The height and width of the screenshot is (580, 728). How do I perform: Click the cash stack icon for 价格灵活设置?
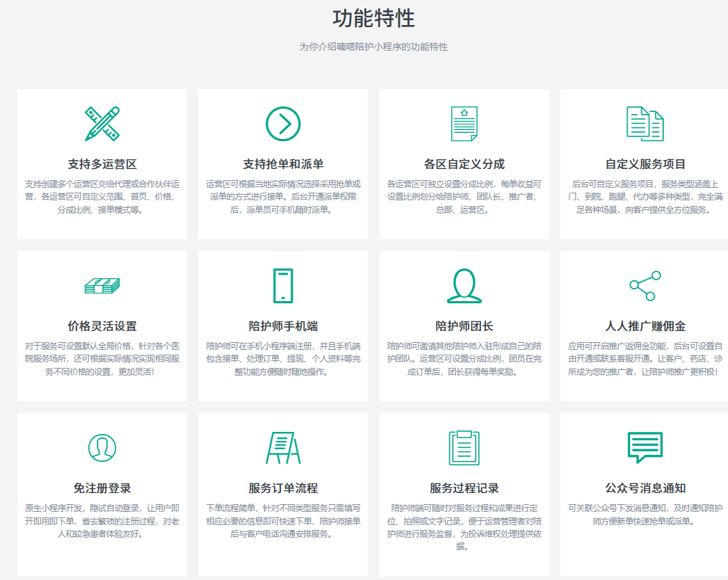(x=102, y=286)
